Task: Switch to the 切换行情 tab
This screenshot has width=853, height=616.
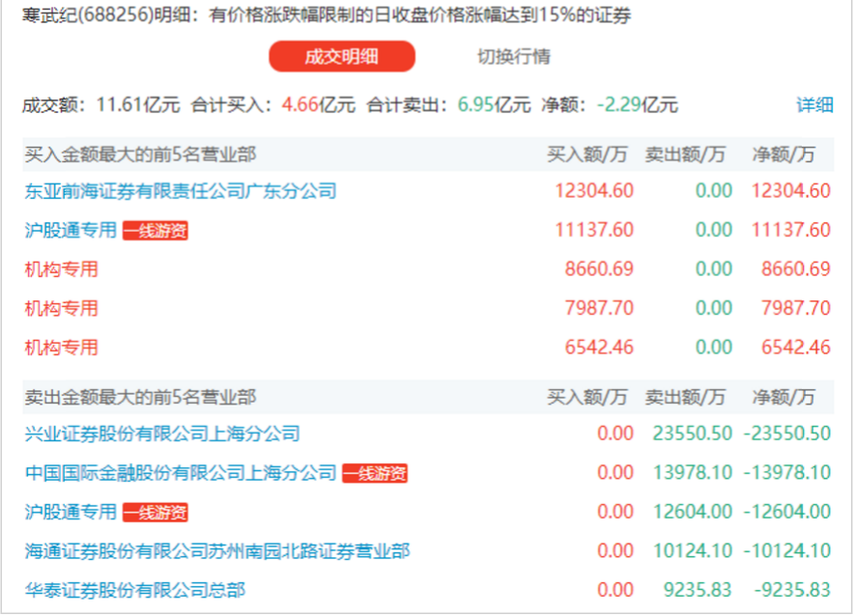Action: coord(514,57)
